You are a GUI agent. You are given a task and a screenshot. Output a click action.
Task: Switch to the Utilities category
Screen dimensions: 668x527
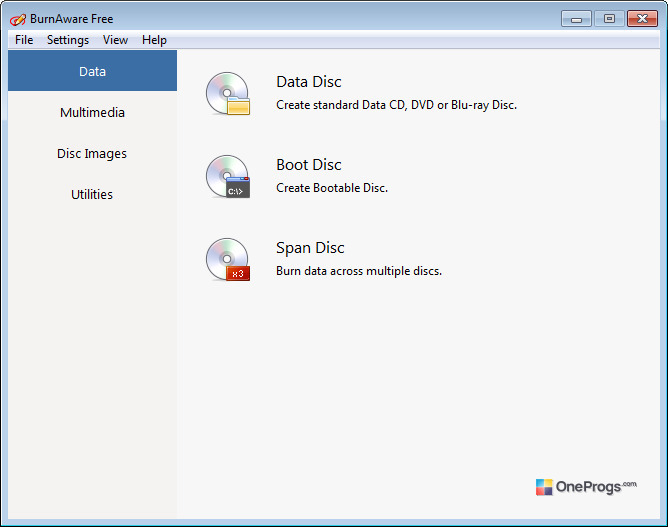coord(92,194)
